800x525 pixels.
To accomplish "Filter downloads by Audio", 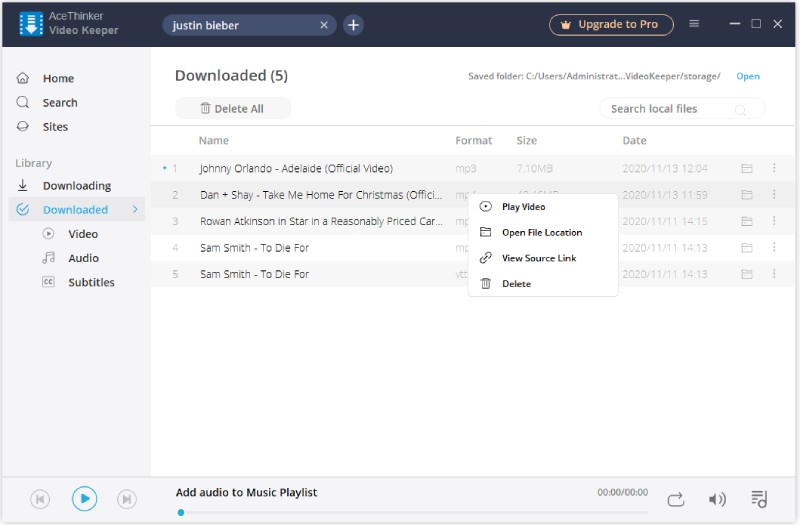I will point(83,258).
